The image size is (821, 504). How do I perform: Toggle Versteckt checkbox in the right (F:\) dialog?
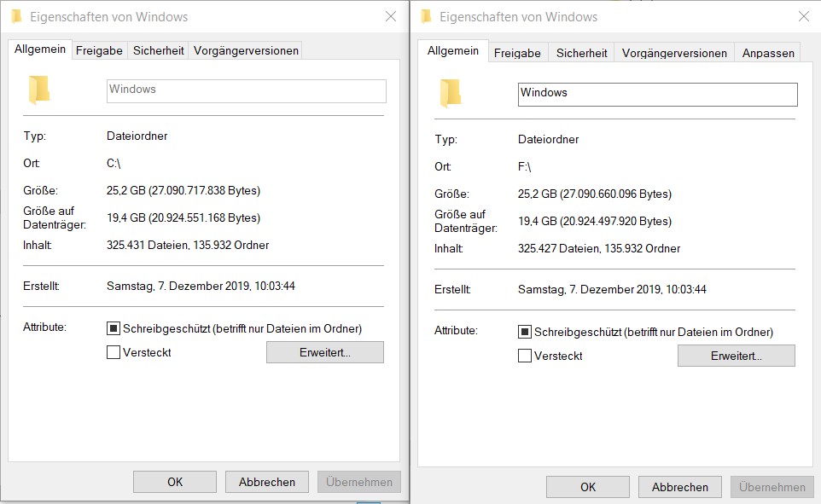click(x=525, y=356)
